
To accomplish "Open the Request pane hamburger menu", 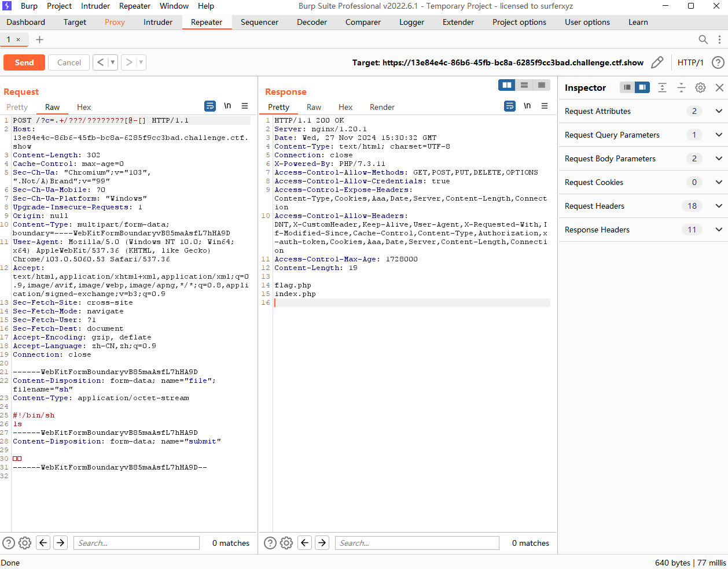I will click(245, 106).
